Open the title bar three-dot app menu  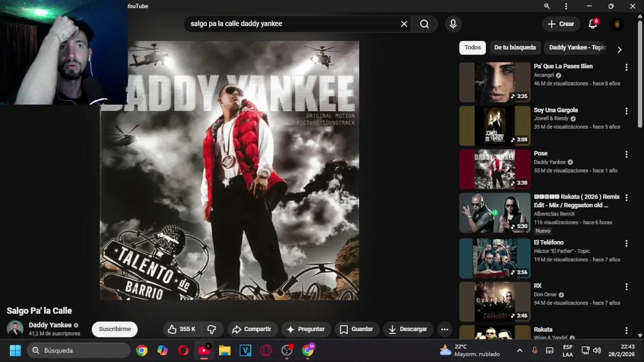pos(566,6)
